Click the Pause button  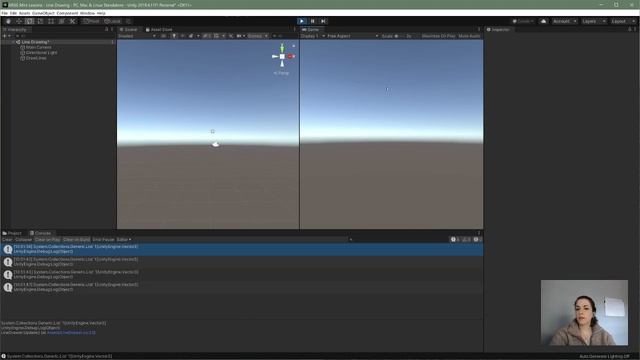tap(313, 21)
